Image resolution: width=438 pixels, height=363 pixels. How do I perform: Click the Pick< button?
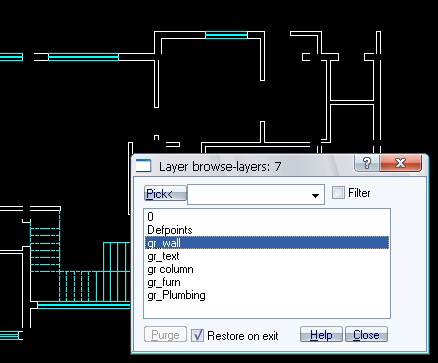pos(165,194)
